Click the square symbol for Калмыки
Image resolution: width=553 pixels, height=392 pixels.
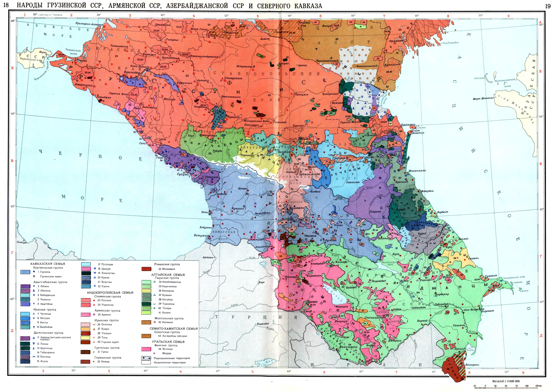(154, 322)
